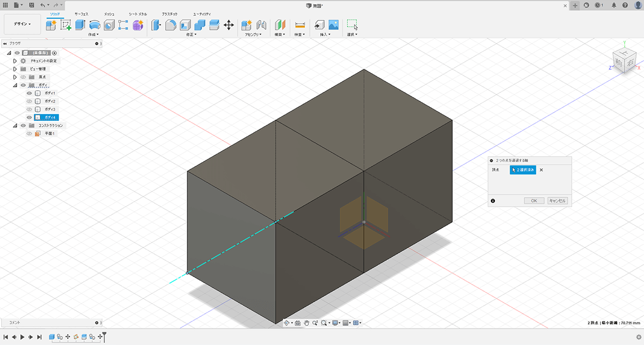
Task: Click the Revolve tool icon
Action: (94, 25)
